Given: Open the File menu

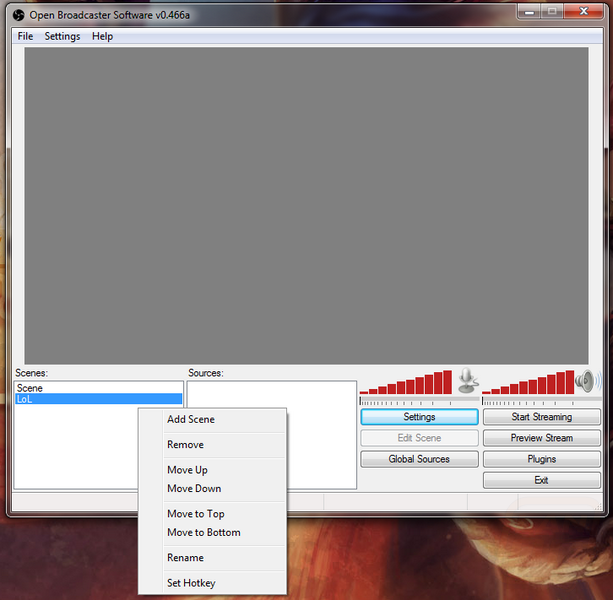Looking at the screenshot, I should click(25, 36).
